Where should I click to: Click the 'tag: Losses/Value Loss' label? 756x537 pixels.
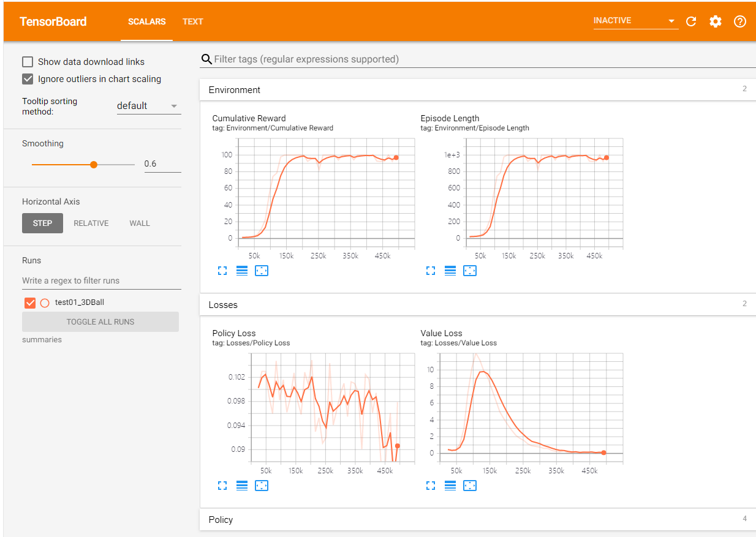point(459,344)
